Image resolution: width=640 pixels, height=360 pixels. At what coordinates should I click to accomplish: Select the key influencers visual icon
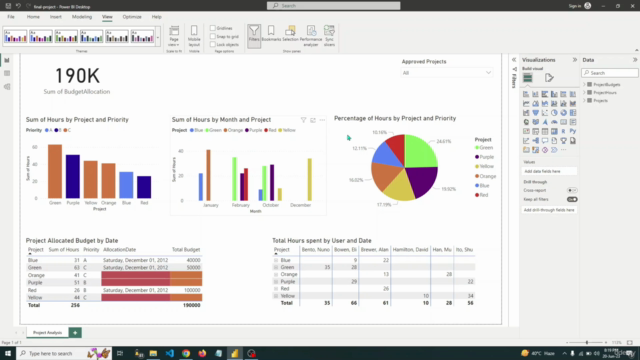[x=526, y=141]
